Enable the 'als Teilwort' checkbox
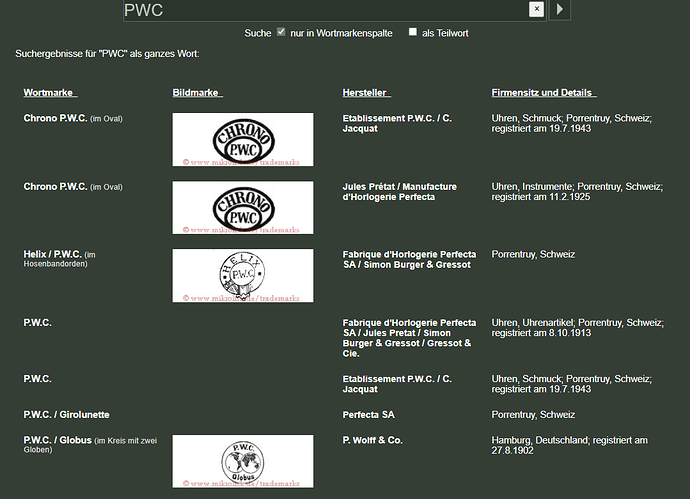This screenshot has height=499, width=690. coord(412,32)
